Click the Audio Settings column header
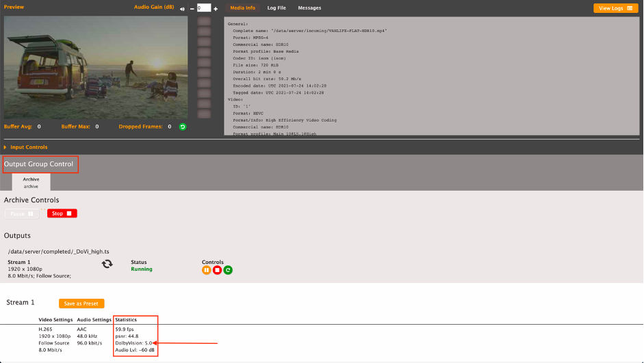The width and height of the screenshot is (644, 363). 94,319
